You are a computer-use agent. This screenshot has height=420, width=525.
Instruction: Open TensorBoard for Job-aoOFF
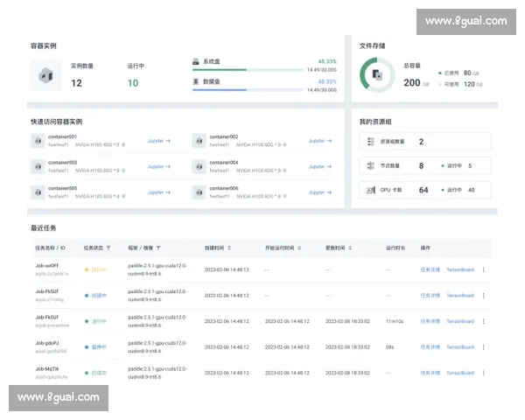460,270
